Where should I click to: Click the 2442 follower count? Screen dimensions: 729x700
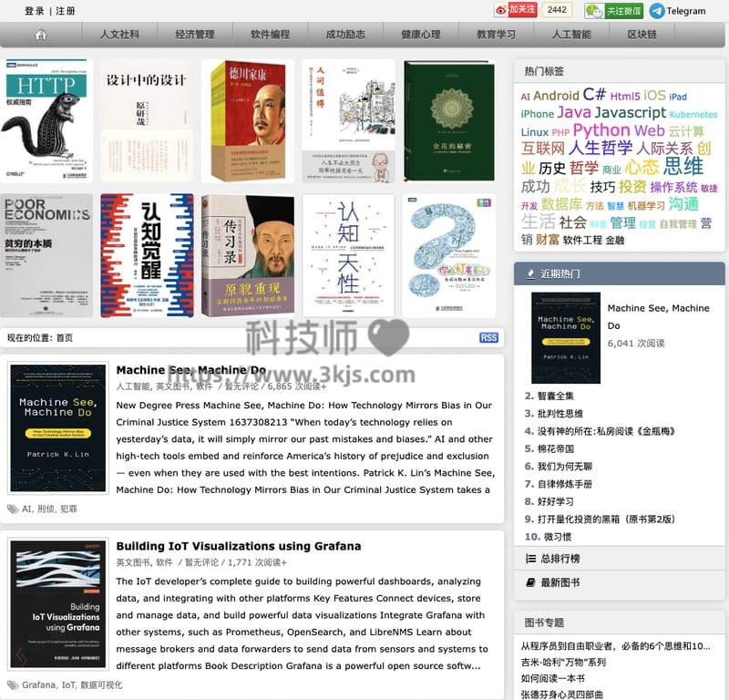pos(557,10)
